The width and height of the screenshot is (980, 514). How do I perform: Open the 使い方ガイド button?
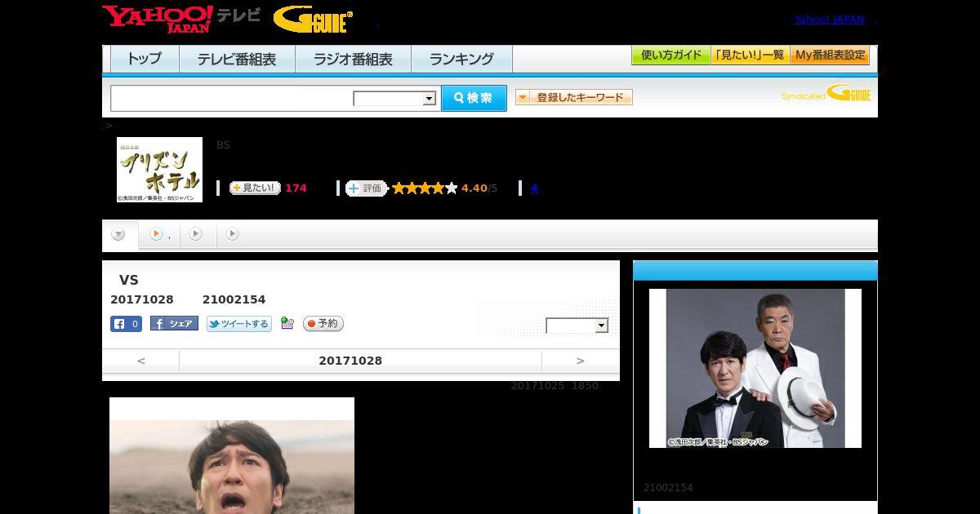[671, 55]
